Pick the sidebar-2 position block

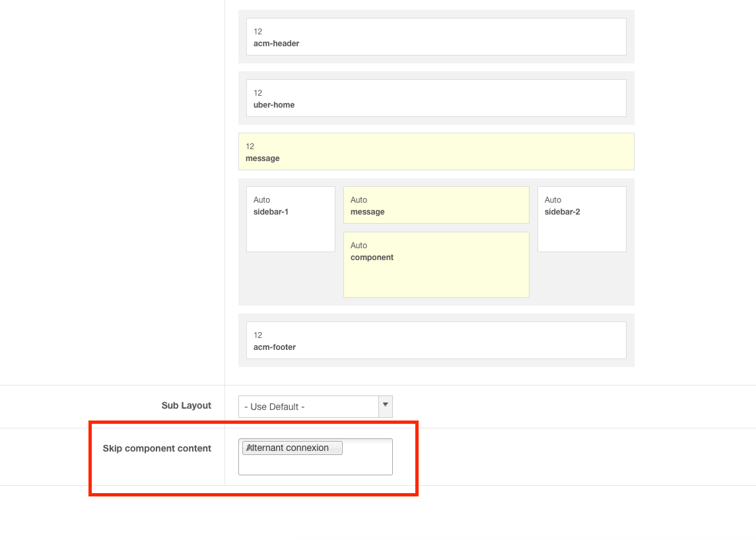point(581,219)
